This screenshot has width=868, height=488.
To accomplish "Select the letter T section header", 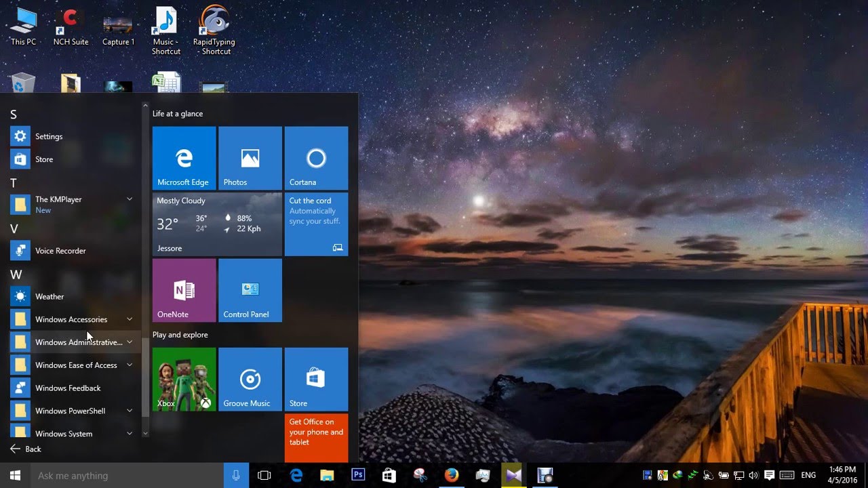I will coord(14,183).
